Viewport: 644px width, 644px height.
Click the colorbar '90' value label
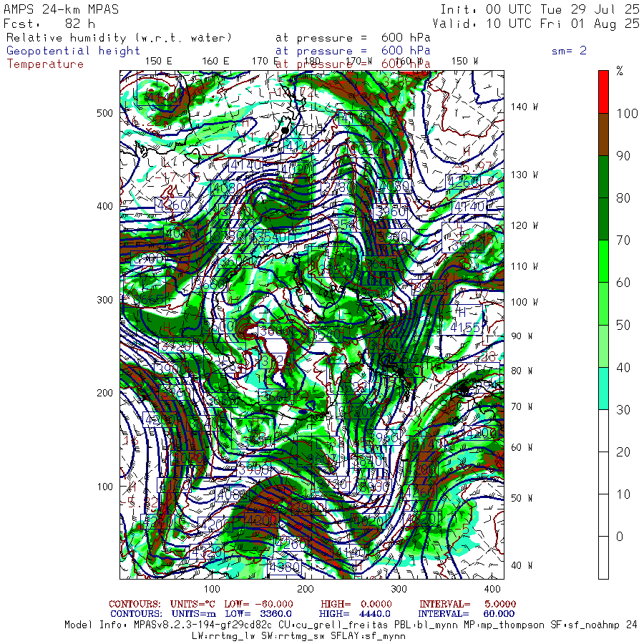623,156
